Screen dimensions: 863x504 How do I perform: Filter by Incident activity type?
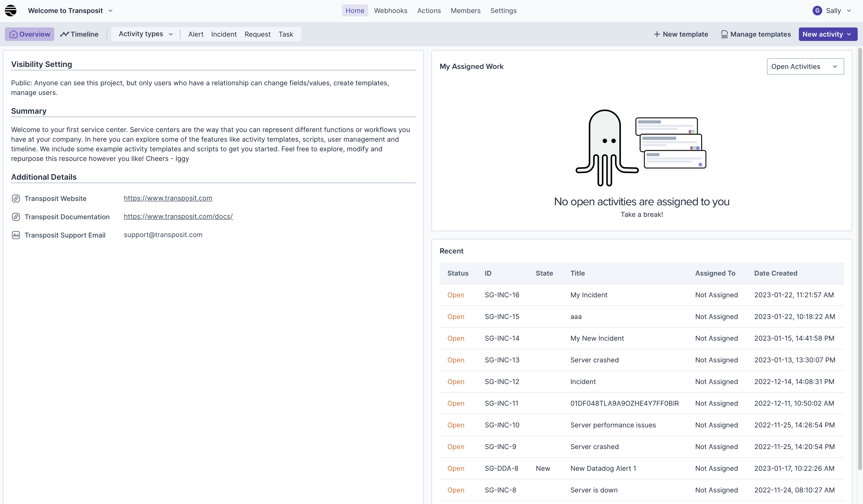tap(224, 34)
